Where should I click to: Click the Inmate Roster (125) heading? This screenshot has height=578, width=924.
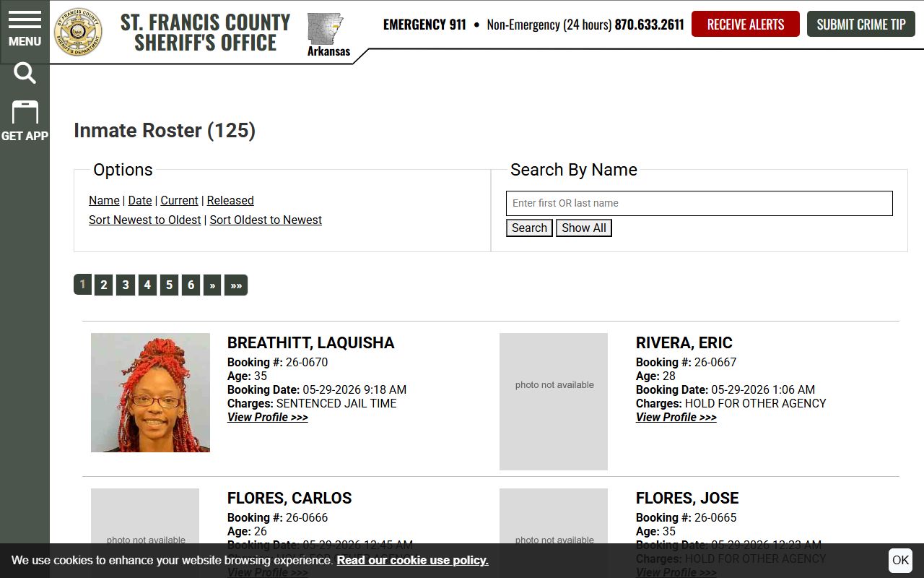(165, 130)
